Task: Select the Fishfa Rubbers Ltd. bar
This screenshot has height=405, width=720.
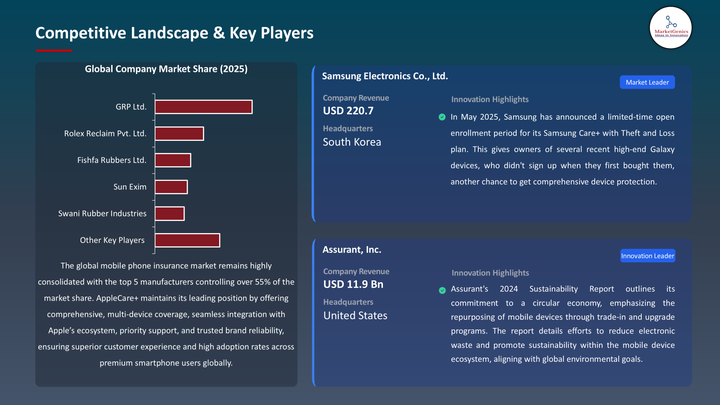Action: [x=173, y=160]
